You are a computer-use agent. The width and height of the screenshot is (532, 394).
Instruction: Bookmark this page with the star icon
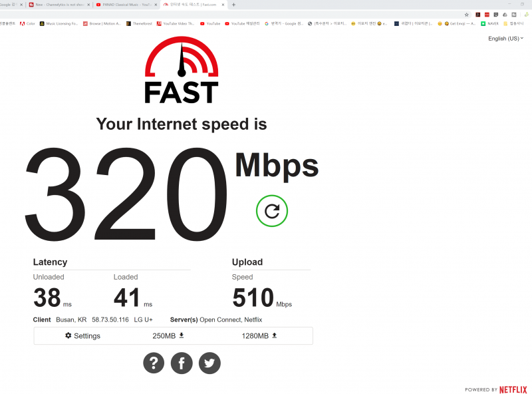tap(467, 15)
